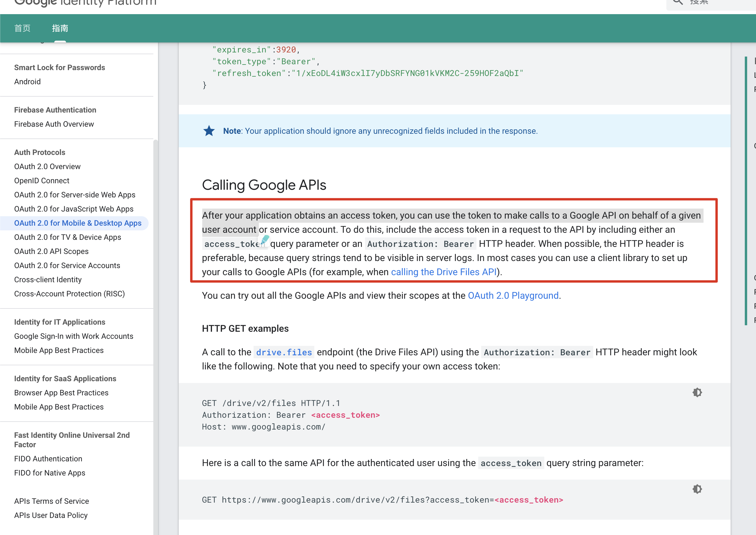756x535 pixels.
Task: Open FIDO Authentication sidebar entry
Action: [x=48, y=459]
